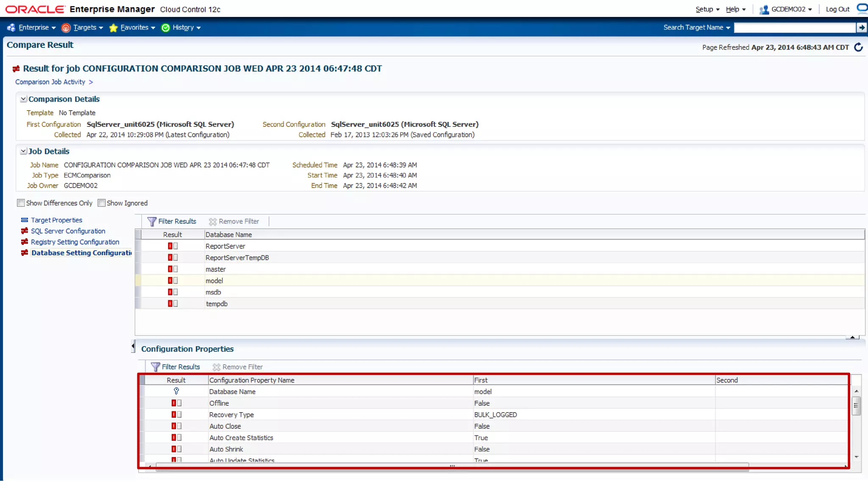Open the Comparison Job Activity breadcrumb link
The width and height of the screenshot is (868, 488).
tap(50, 82)
